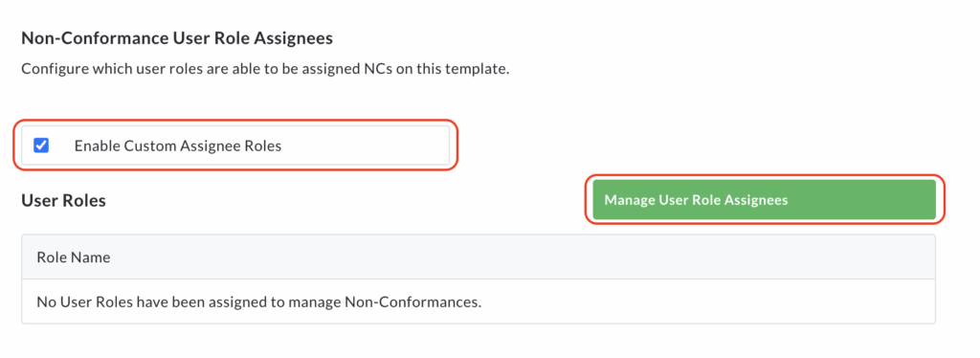Viewport: 980px width, 358px height.
Task: Click the 'Configure which user roles' description text
Action: tap(266, 69)
